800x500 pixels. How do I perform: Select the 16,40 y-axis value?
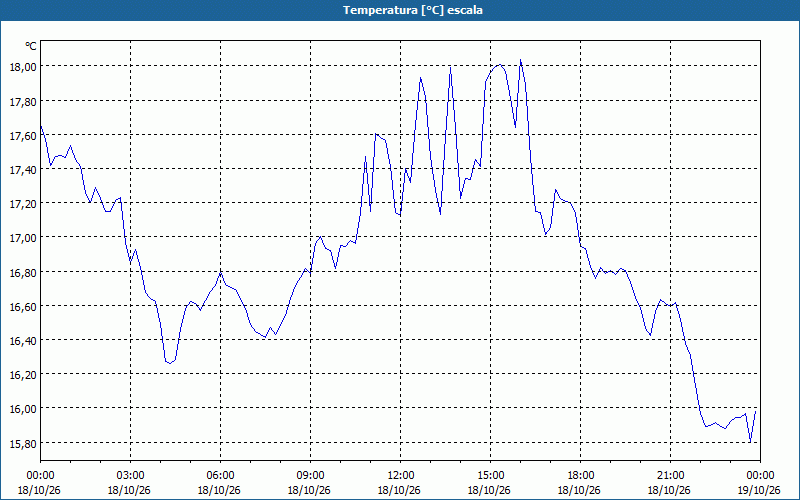click(x=23, y=340)
